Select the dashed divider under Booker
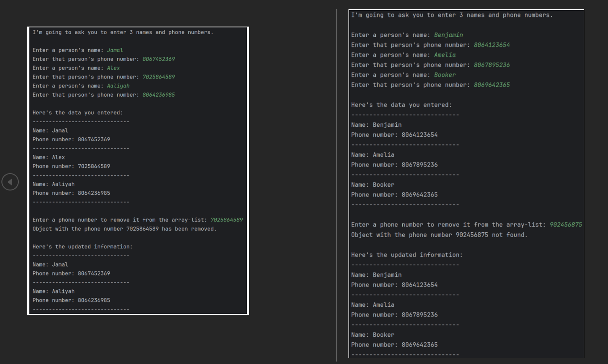608x364 pixels. pyautogui.click(x=404, y=204)
